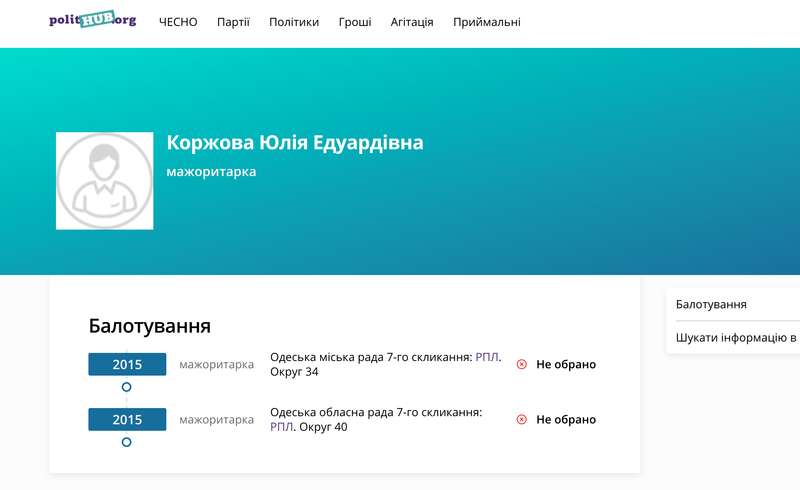The height and width of the screenshot is (490, 800).
Task: Navigate to Приймальні
Action: tap(486, 22)
